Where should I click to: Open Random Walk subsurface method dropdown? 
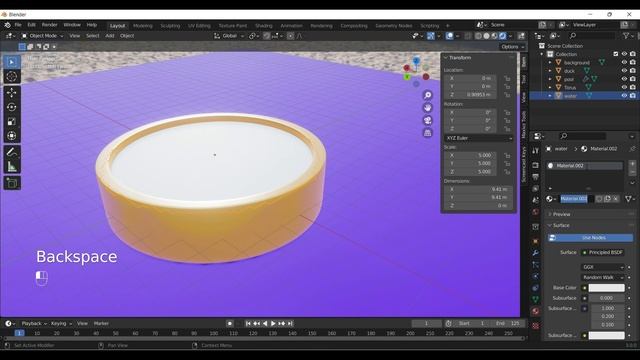603,278
